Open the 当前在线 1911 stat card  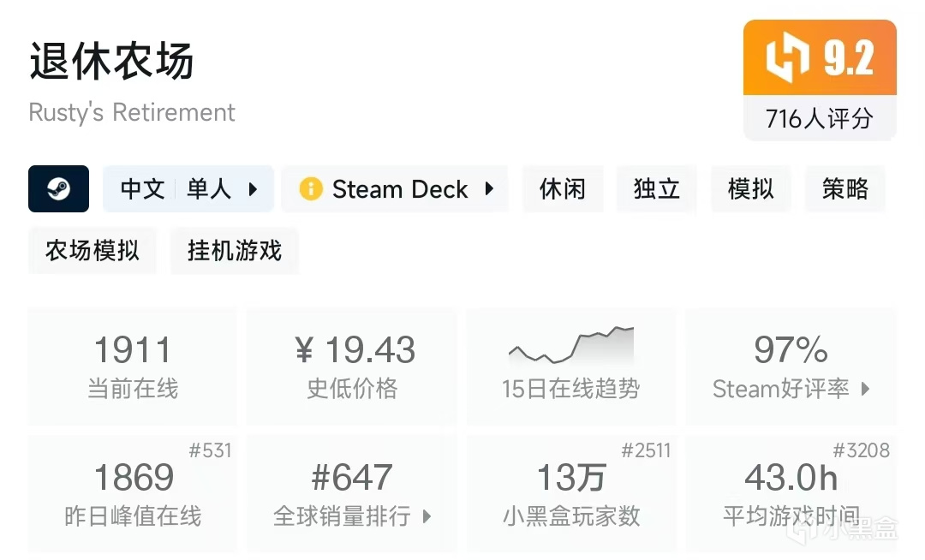133,366
